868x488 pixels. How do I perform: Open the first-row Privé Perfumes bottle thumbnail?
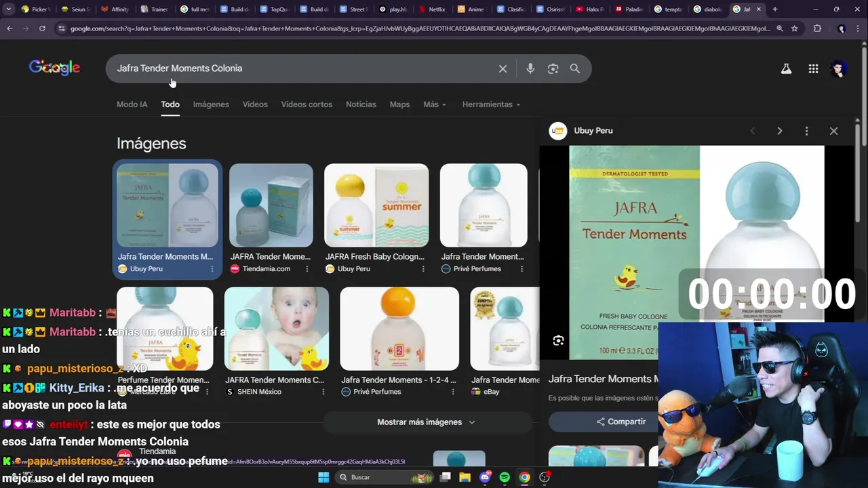coord(484,205)
